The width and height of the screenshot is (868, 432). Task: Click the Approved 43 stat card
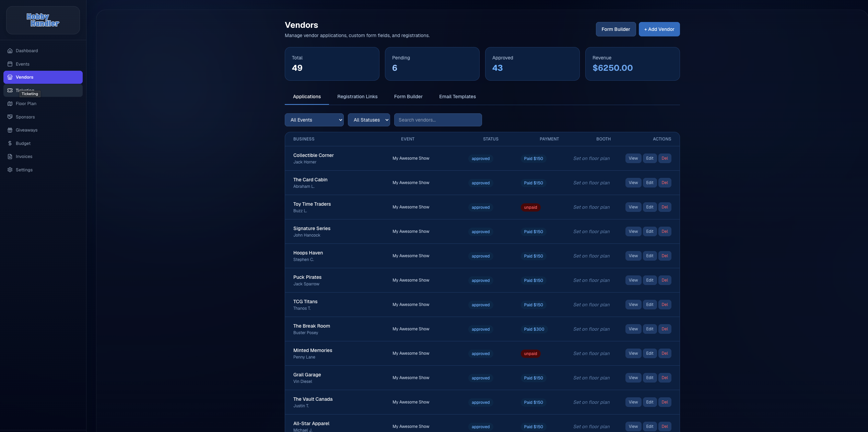[x=532, y=64]
